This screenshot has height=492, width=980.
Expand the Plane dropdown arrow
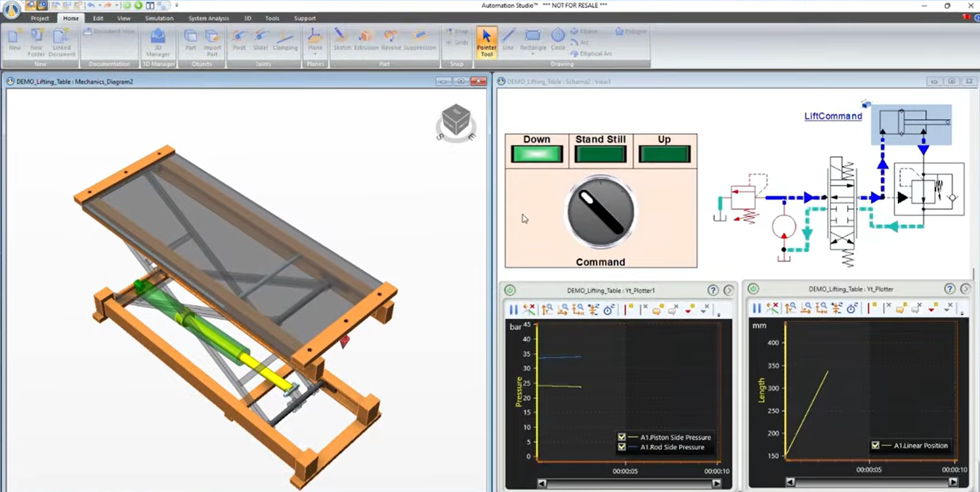pos(315,55)
